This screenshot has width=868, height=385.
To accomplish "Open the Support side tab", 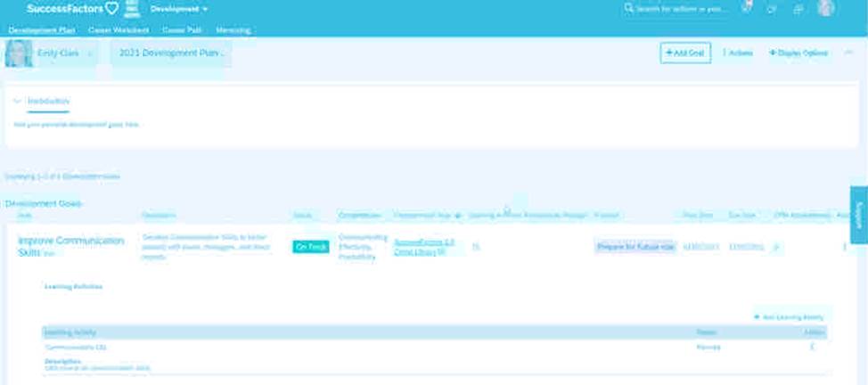I will (859, 215).
